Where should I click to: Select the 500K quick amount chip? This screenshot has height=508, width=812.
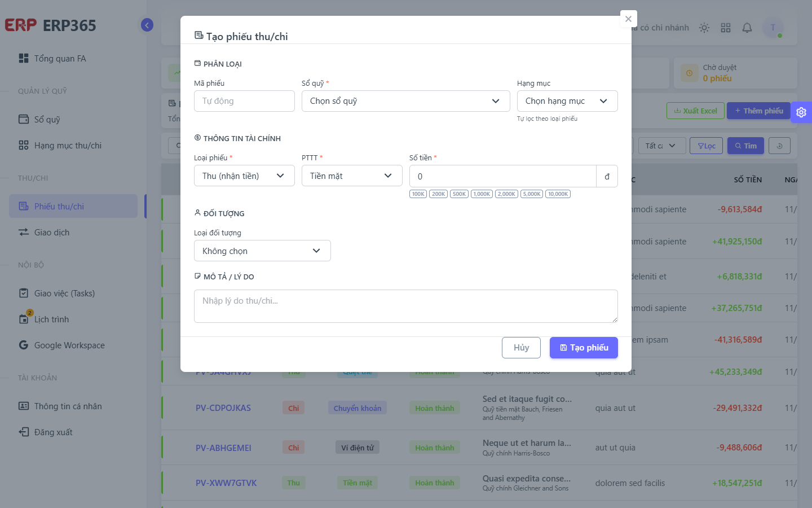point(459,194)
